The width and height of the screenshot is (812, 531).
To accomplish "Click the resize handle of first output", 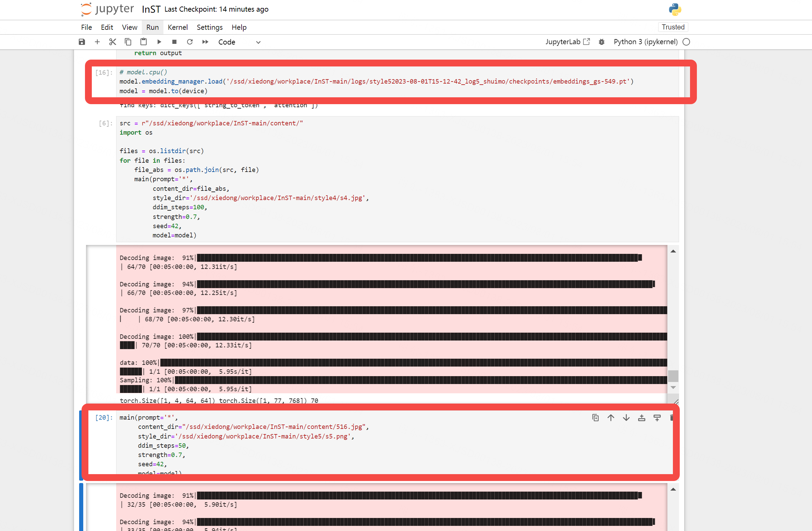I will 675,402.
